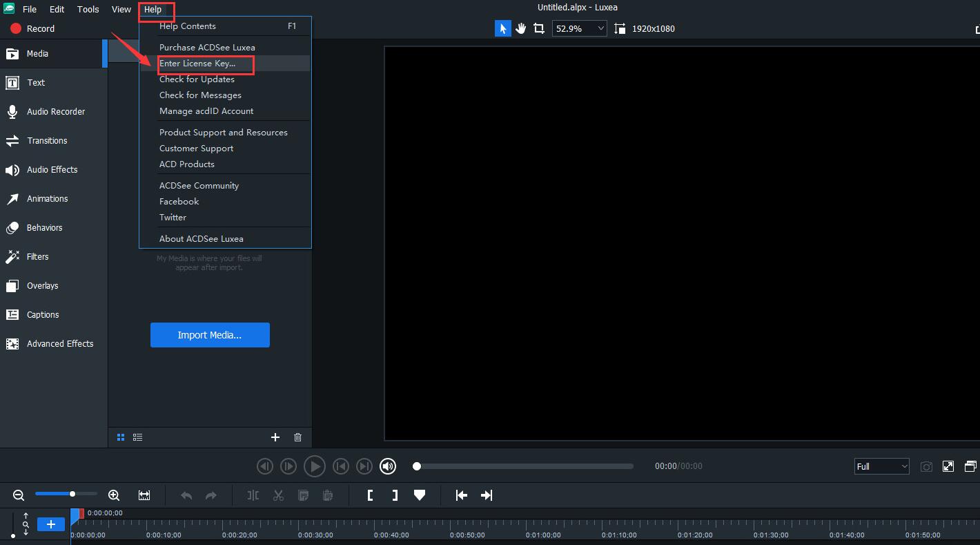Image resolution: width=980 pixels, height=545 pixels.
Task: Open the Behaviors panel
Action: pyautogui.click(x=54, y=227)
